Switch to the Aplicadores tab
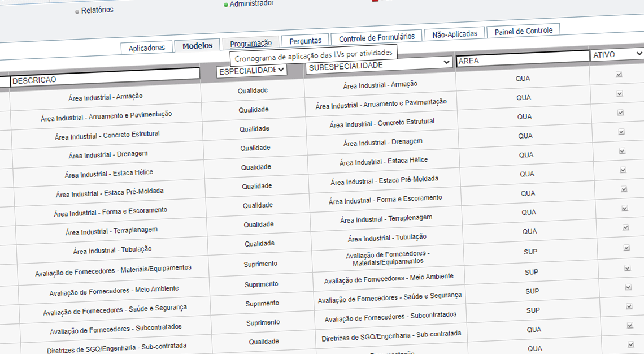Viewport: 644px width, 354px height. [146, 48]
